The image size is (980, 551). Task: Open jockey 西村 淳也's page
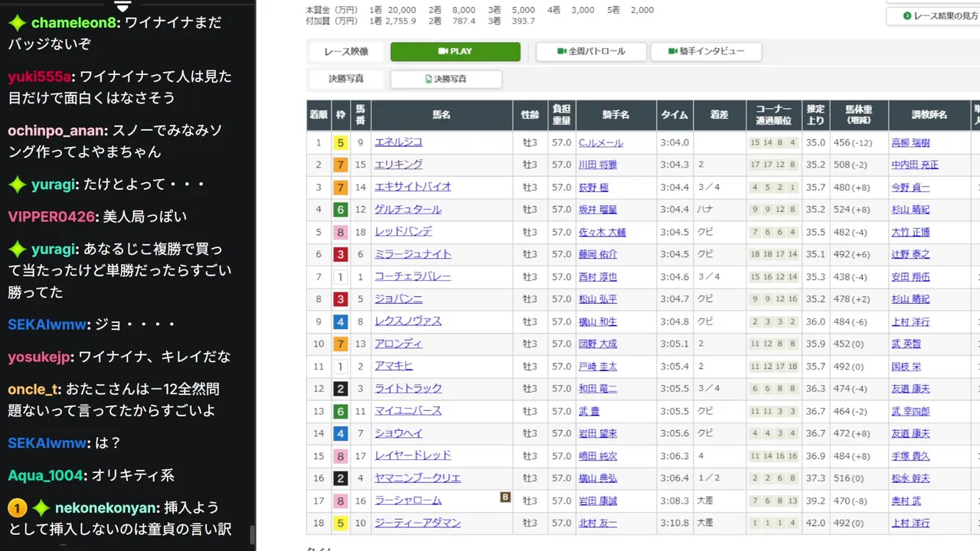(598, 276)
